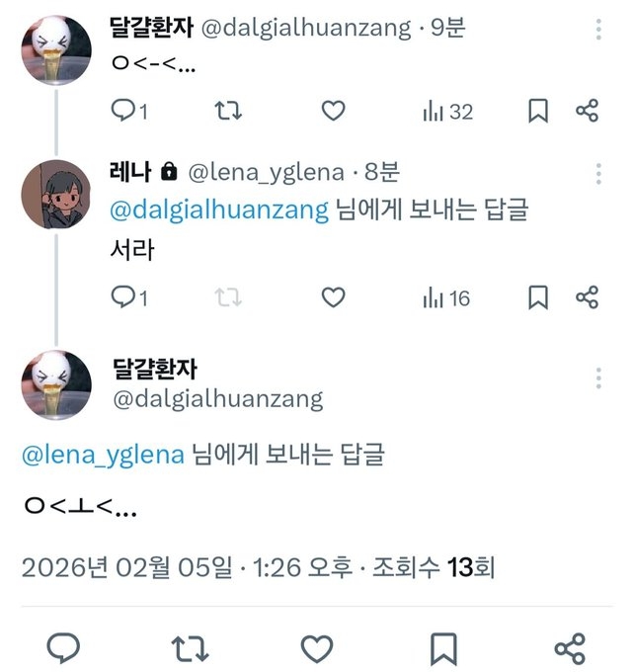Open the @lena_yglena mention link
634x672 pixels.
coord(103,455)
